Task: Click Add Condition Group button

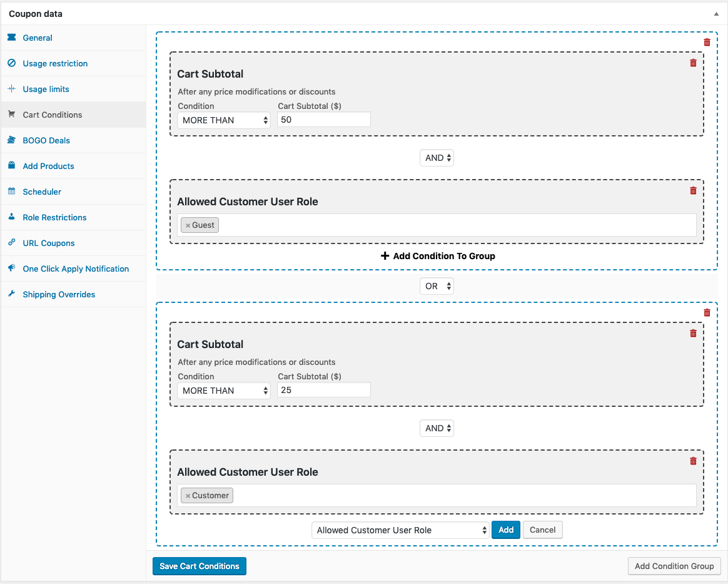Action: click(674, 566)
